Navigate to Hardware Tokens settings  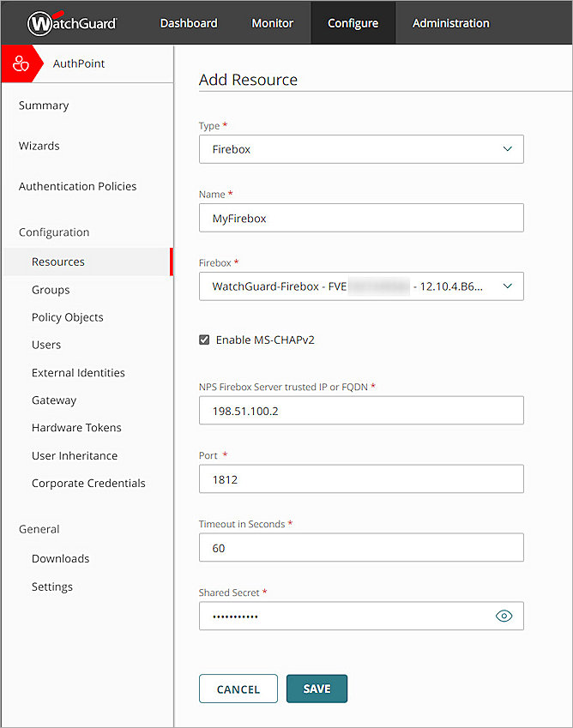(76, 427)
